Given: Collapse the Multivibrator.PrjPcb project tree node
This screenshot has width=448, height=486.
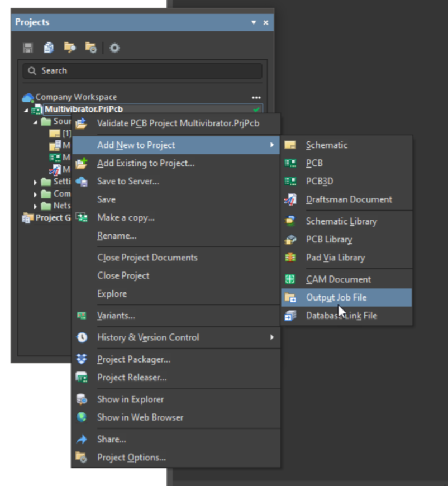Looking at the screenshot, I should [x=26, y=109].
